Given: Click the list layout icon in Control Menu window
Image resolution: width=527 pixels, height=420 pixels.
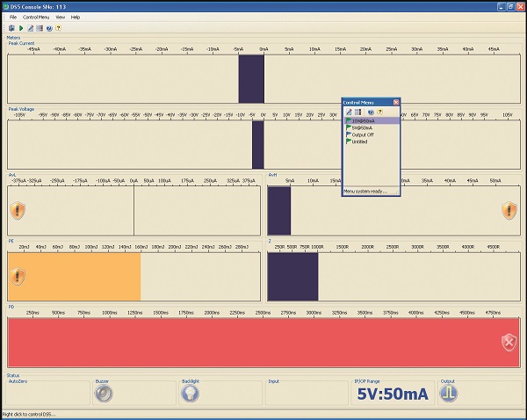Looking at the screenshot, I should (x=358, y=112).
